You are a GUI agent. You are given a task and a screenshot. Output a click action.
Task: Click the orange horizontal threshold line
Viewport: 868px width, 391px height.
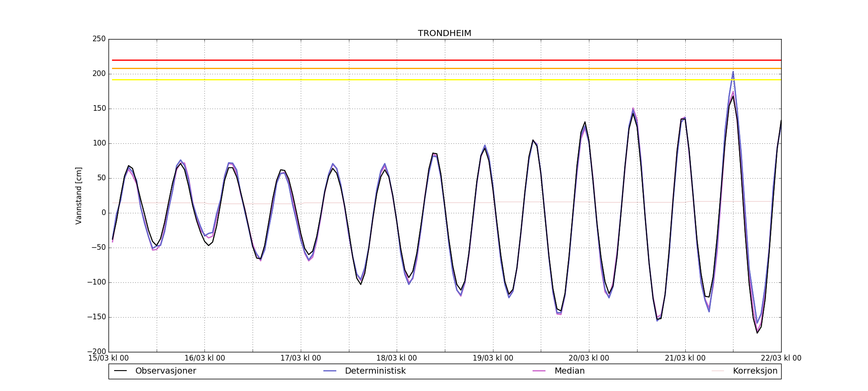(x=434, y=69)
